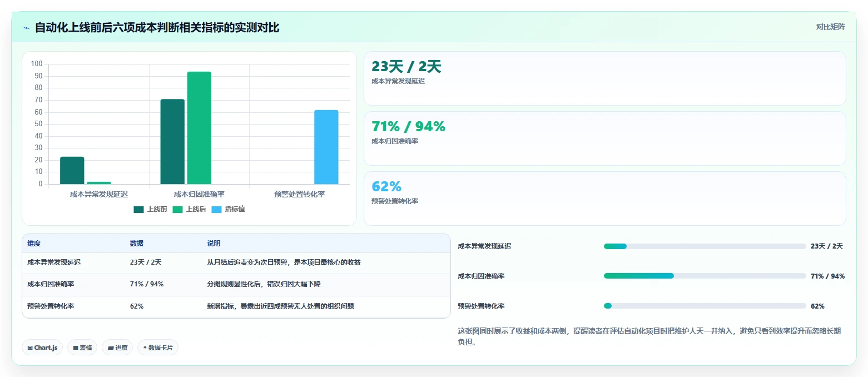This screenshot has height=377, width=868.
Task: Click the 数据 column header
Action: [137, 244]
